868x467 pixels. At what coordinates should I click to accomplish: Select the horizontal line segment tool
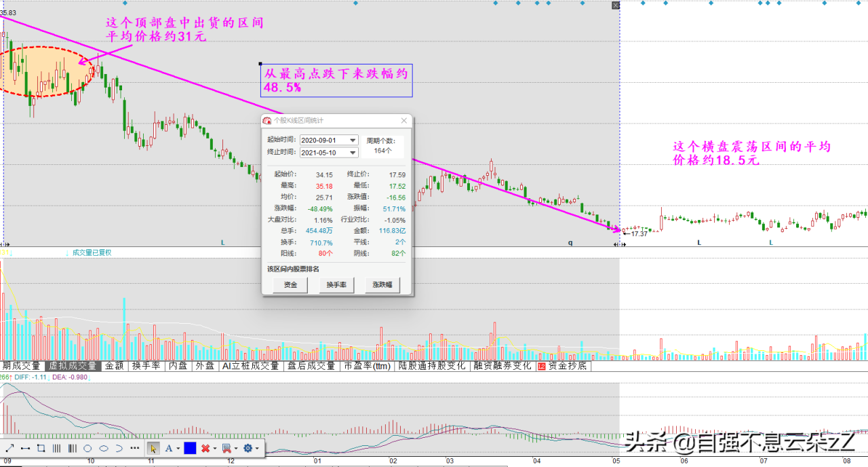(x=26, y=448)
